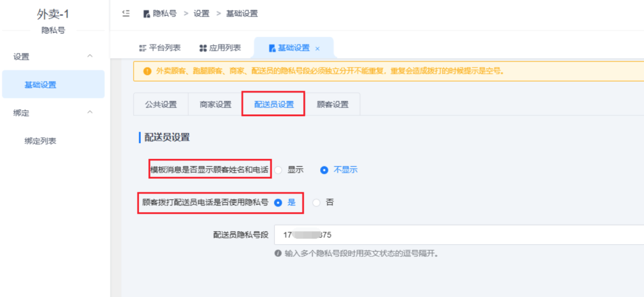Close the 基础设置 tab

pyautogui.click(x=318, y=48)
